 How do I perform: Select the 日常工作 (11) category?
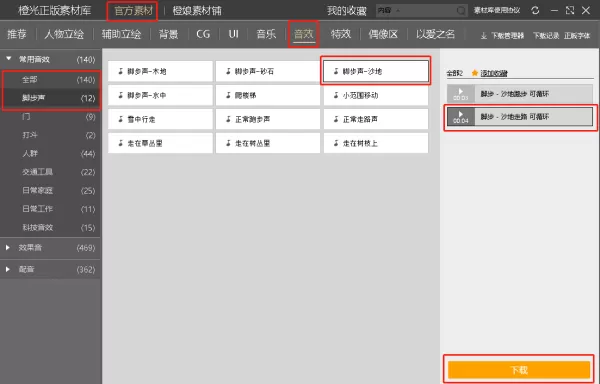coord(51,209)
